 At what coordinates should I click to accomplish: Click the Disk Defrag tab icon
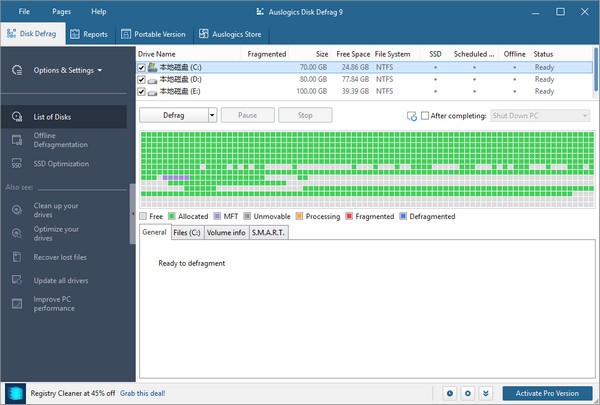11,34
